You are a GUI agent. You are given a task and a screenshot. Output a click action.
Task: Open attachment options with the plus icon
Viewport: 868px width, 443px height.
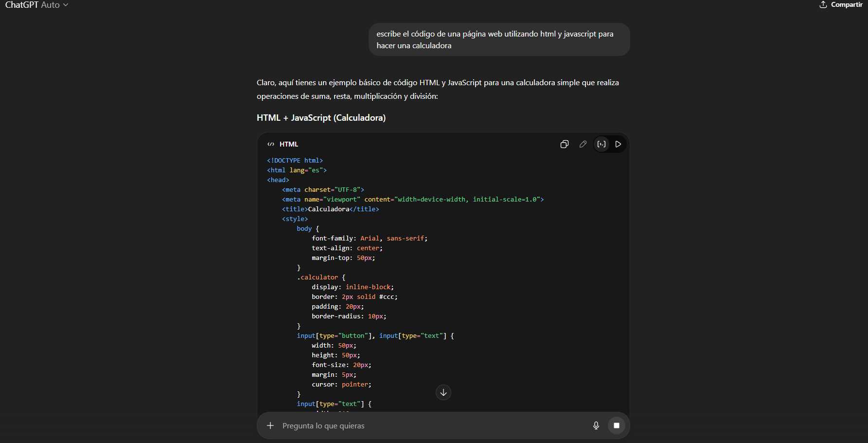[x=270, y=425]
